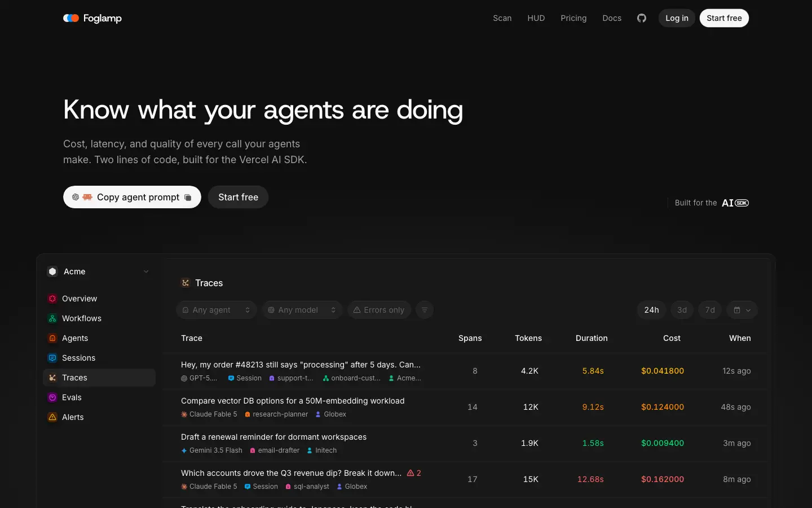Click the Vercel AI SDK logo

735,203
